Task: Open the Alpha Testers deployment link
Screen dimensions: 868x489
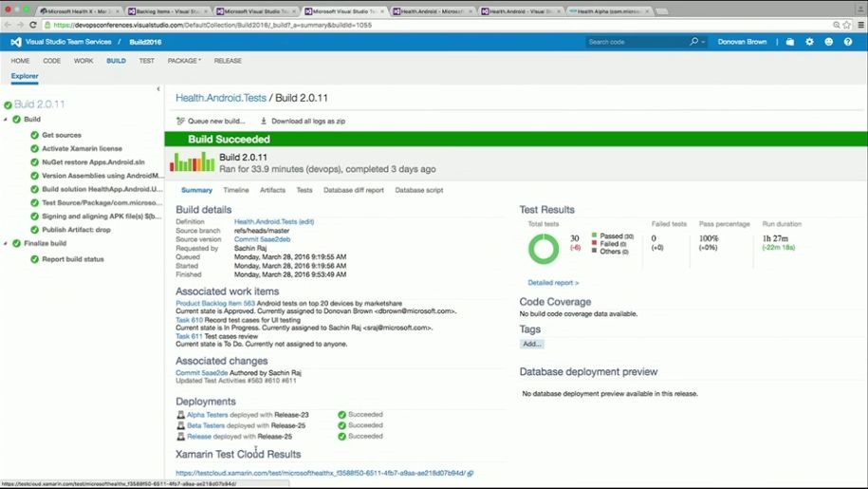Action: tap(207, 415)
